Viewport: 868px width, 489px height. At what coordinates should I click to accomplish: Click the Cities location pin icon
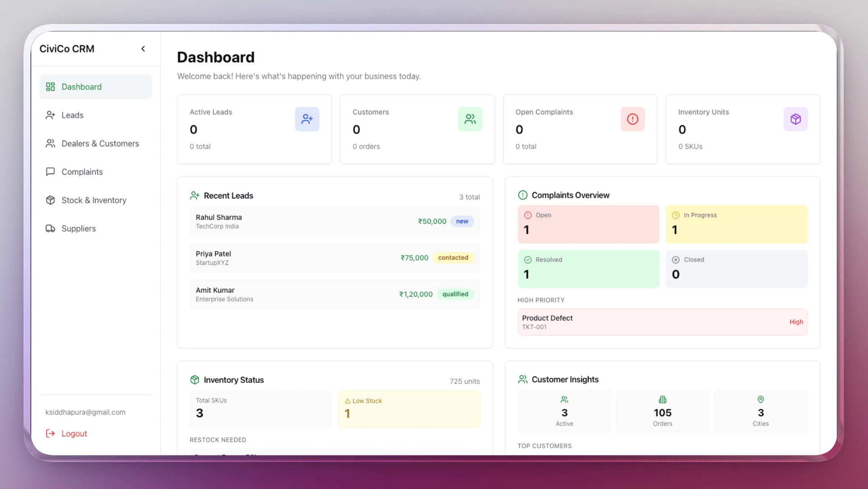tap(760, 400)
